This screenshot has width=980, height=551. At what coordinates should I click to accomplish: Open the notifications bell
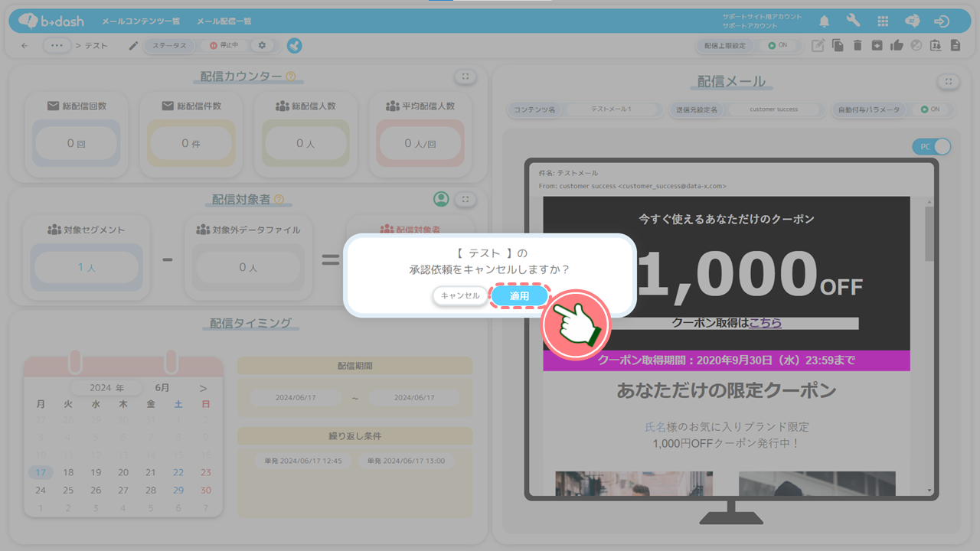tap(825, 21)
